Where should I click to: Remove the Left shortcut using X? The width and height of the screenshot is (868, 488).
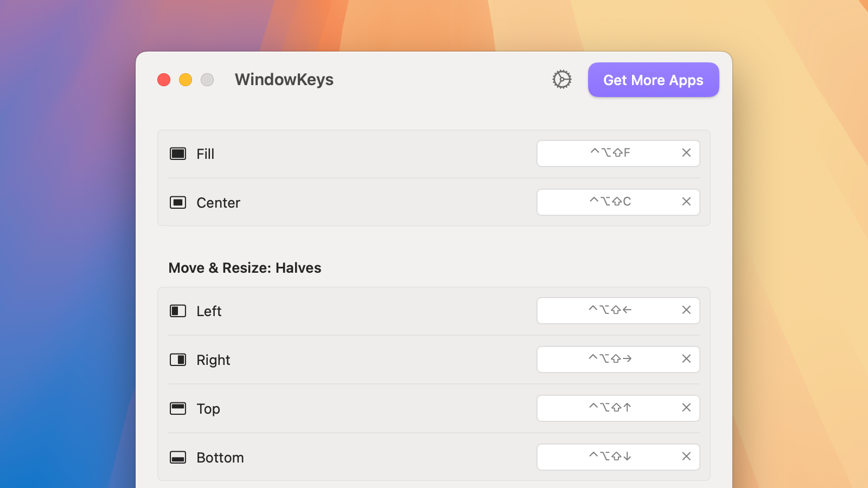(686, 310)
